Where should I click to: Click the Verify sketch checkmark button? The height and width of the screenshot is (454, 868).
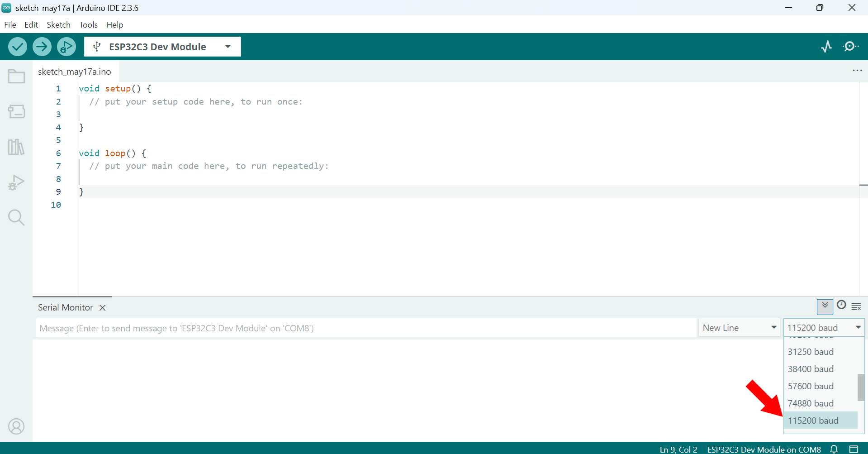18,47
